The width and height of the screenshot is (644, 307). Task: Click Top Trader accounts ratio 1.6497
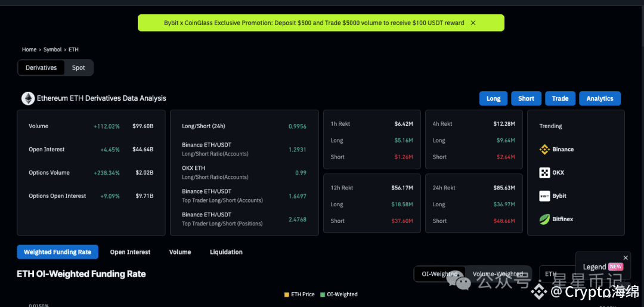[x=298, y=196]
